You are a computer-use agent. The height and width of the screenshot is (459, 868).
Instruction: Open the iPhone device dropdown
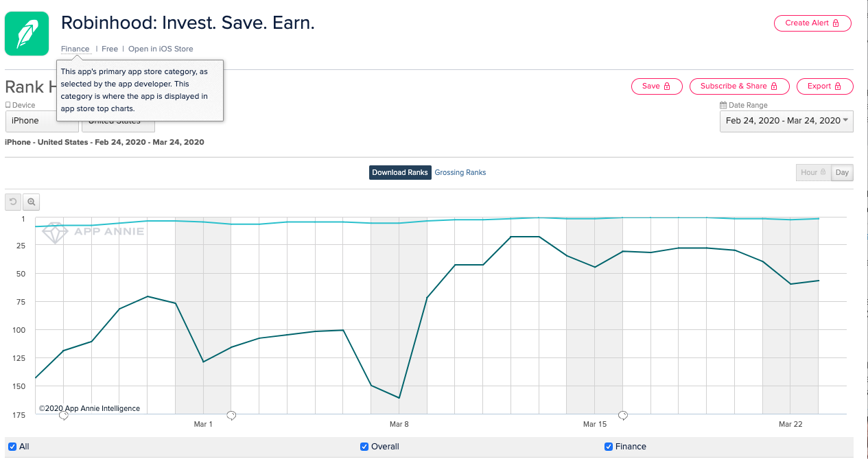[x=41, y=121]
